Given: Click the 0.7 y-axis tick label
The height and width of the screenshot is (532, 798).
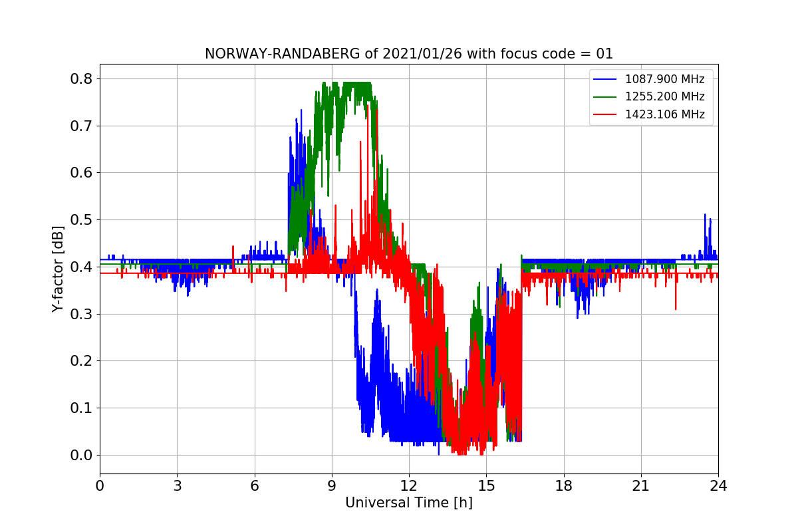Looking at the screenshot, I should tap(82, 126).
